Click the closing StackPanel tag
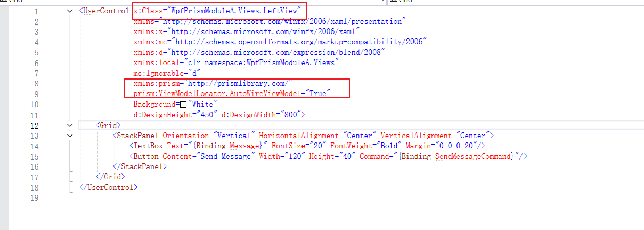This screenshot has width=644, height=230. pos(140,166)
